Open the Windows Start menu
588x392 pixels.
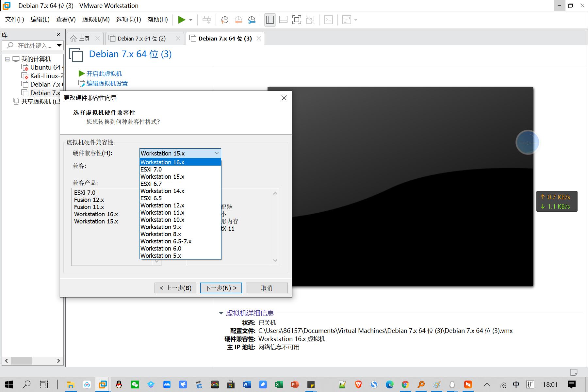tap(9, 384)
